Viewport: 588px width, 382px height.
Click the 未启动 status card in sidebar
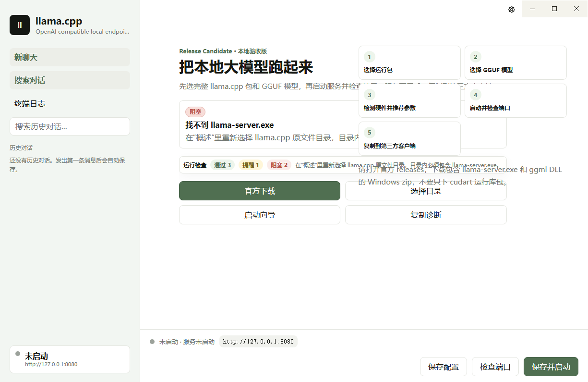(x=70, y=359)
